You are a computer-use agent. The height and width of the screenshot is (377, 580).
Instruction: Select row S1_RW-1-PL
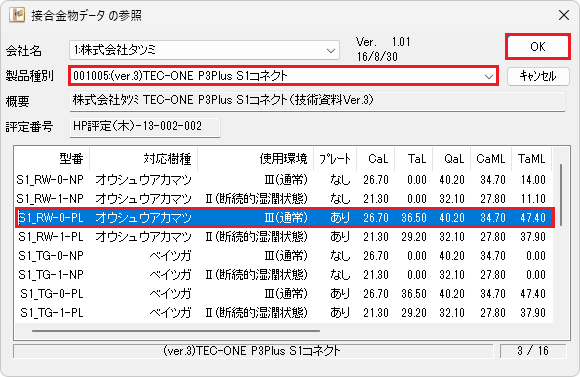[284, 237]
